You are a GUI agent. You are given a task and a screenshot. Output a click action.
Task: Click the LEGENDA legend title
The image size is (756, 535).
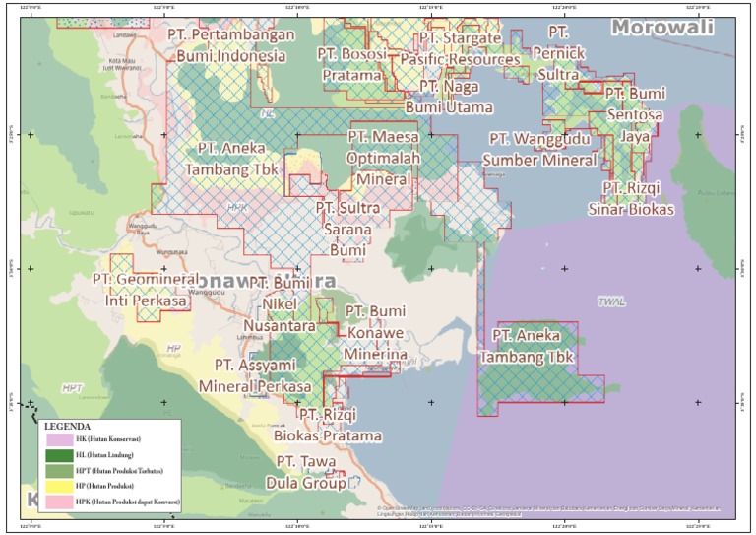[67, 427]
